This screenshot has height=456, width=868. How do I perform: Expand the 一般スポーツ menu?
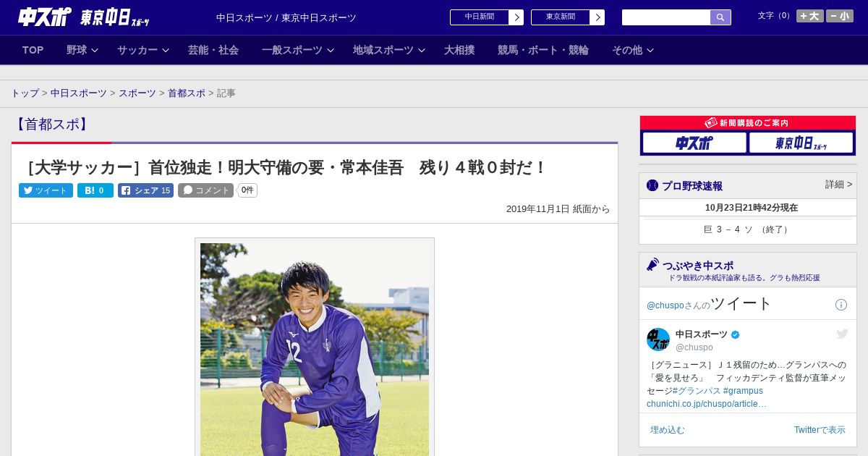point(298,50)
